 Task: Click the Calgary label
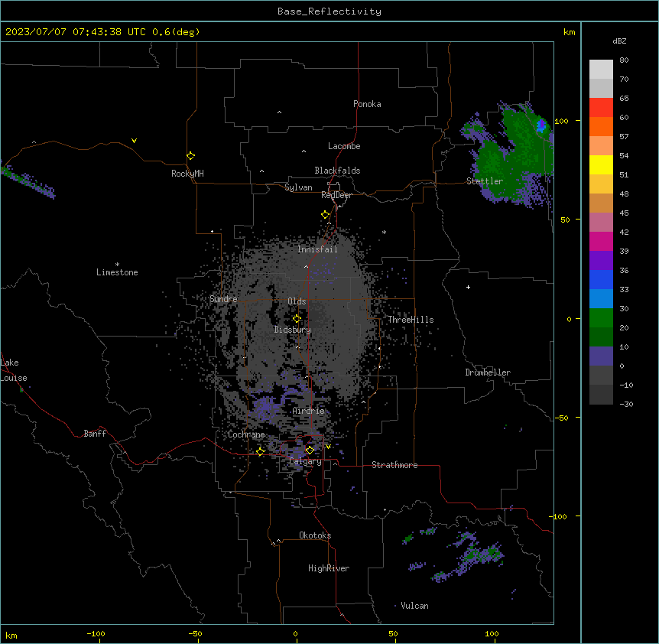[306, 461]
